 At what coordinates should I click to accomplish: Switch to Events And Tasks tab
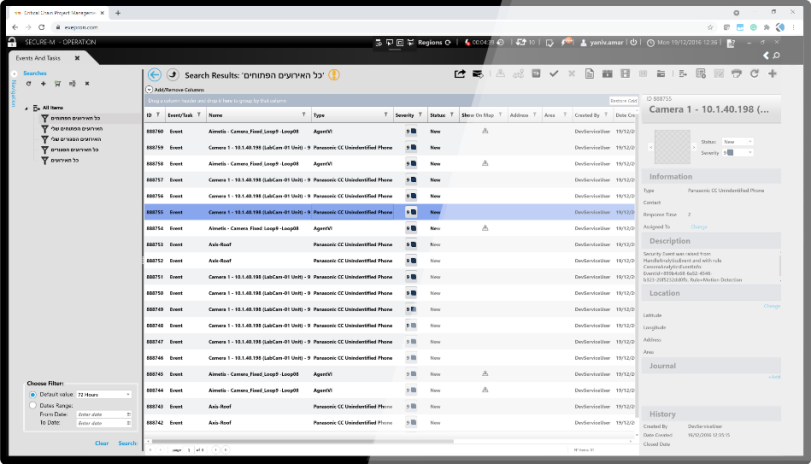coord(38,58)
